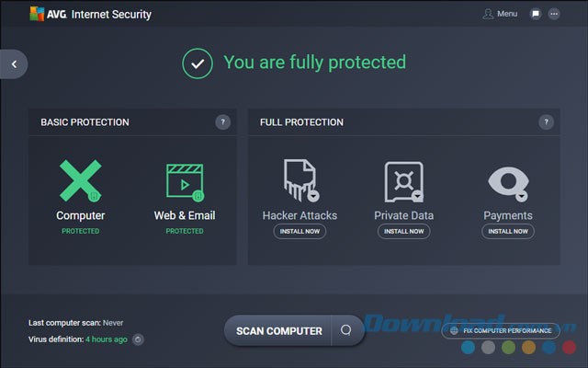
Task: Install Payments protection now
Action: [x=508, y=231]
